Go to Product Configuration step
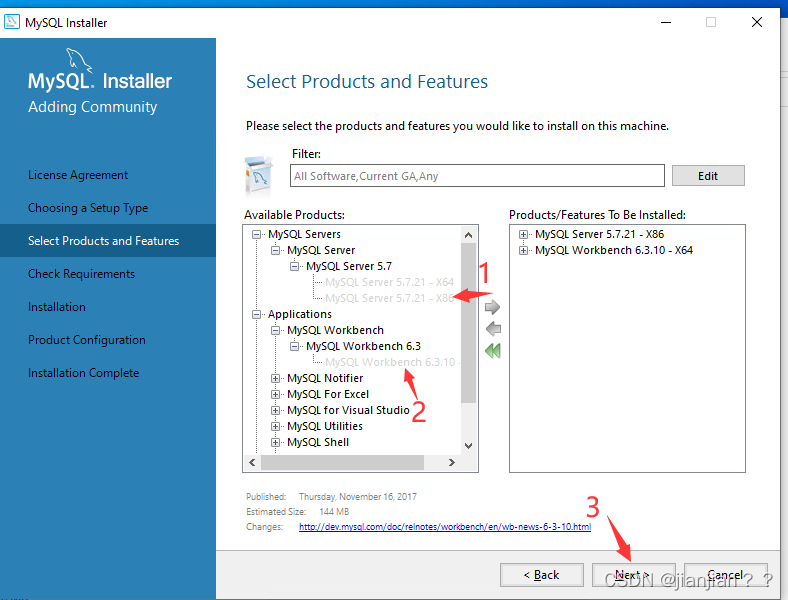This screenshot has height=600, width=788. (x=87, y=340)
